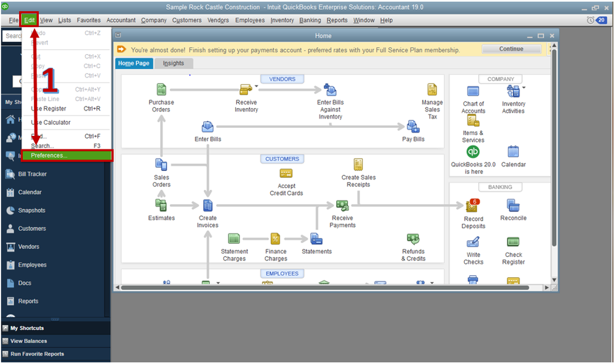
Task: Select My Shortcuts panel
Action: (55, 328)
